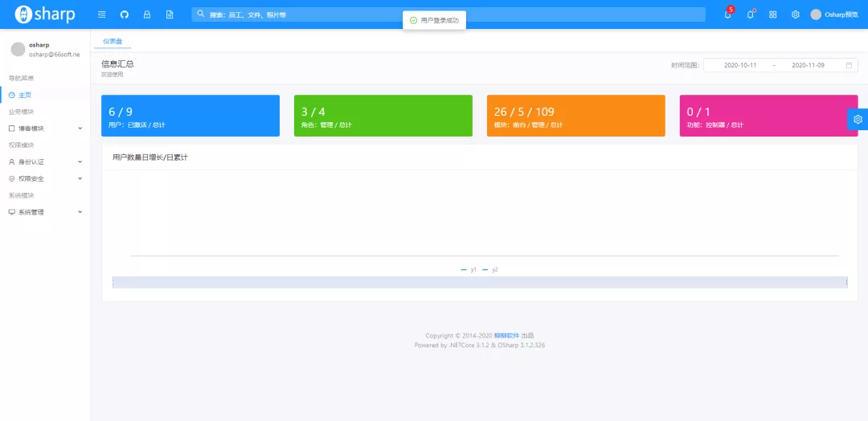Open the 柳柳软件 link in footer
This screenshot has width=868, height=421.
pos(506,335)
